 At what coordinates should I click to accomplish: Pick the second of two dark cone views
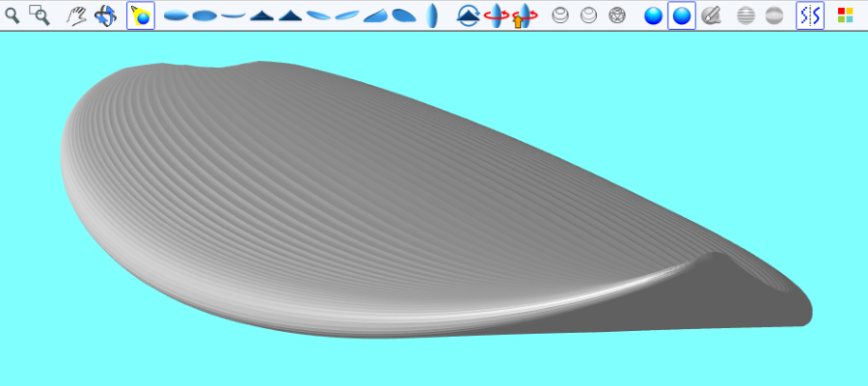pyautogui.click(x=290, y=15)
